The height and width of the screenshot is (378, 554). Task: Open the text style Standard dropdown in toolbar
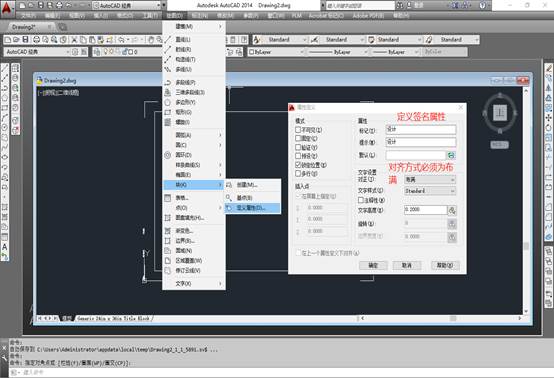(x=285, y=40)
